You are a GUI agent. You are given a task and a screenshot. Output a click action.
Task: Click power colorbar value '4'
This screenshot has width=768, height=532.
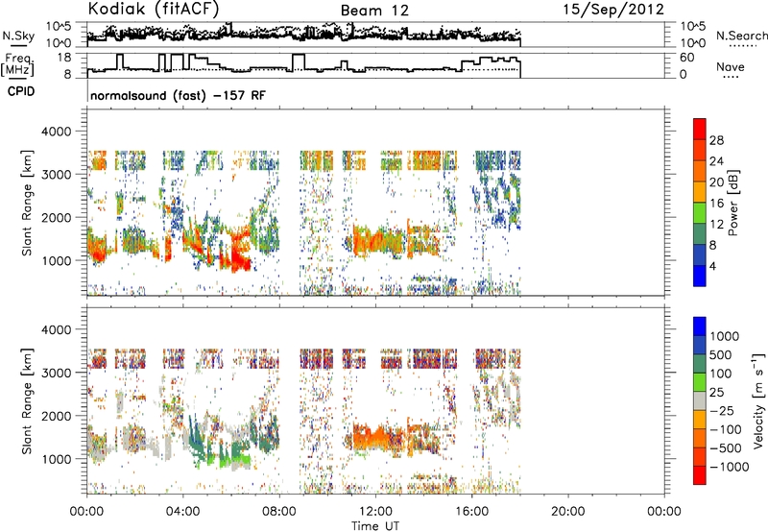tap(712, 266)
